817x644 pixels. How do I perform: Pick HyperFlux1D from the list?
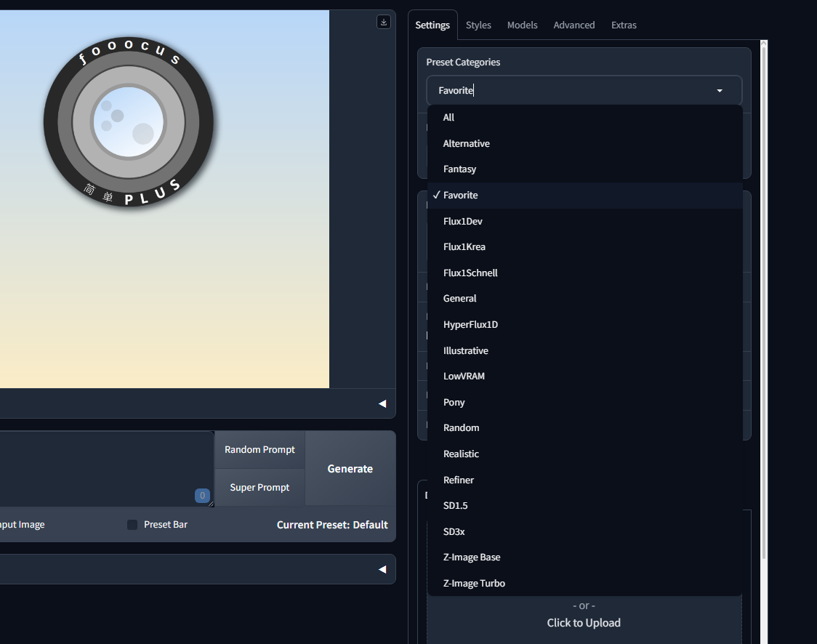[584, 325]
